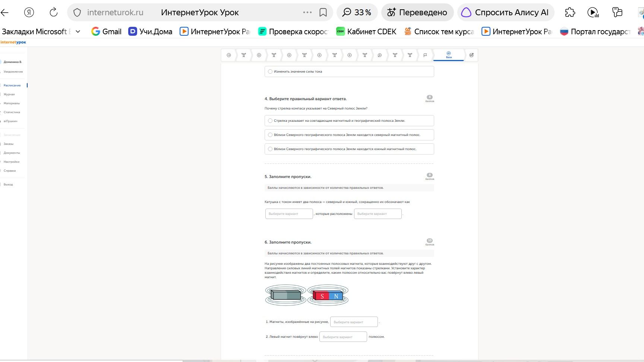Open Журнал in the sidebar
This screenshot has width=644, height=362.
coord(9,94)
